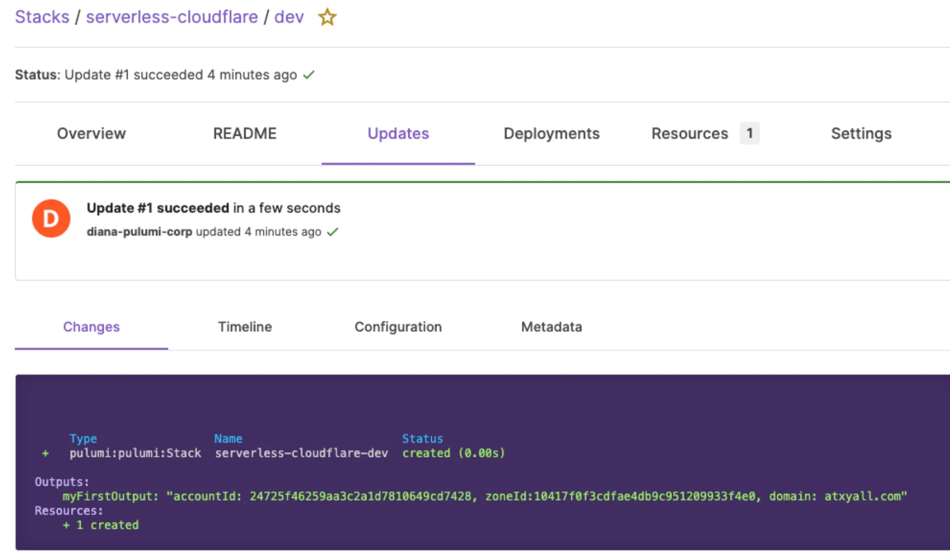Switch to the Timeline sub-tab
Image resolution: width=950 pixels, height=560 pixels.
point(245,326)
